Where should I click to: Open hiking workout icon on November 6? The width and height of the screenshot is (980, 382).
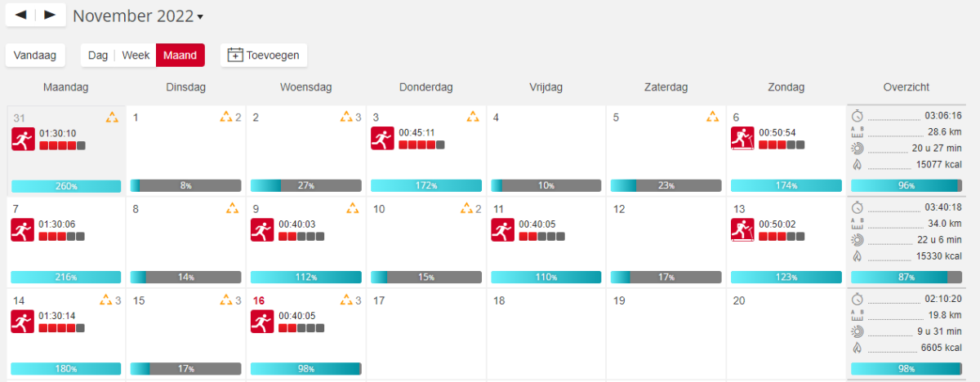tap(742, 139)
